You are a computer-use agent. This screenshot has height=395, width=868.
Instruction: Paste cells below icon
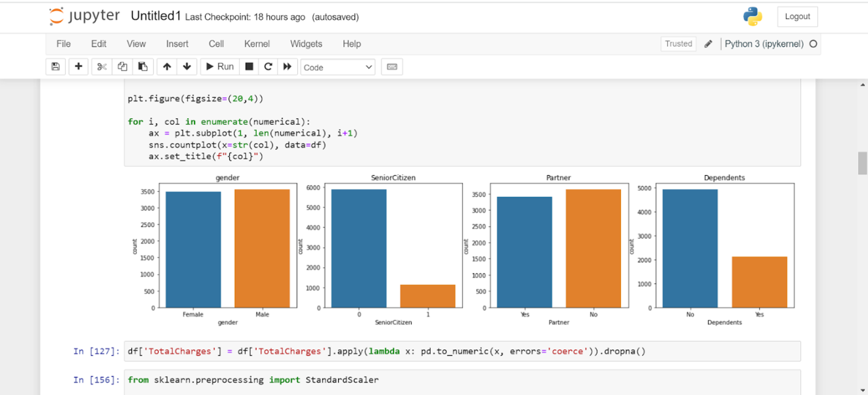(x=142, y=67)
